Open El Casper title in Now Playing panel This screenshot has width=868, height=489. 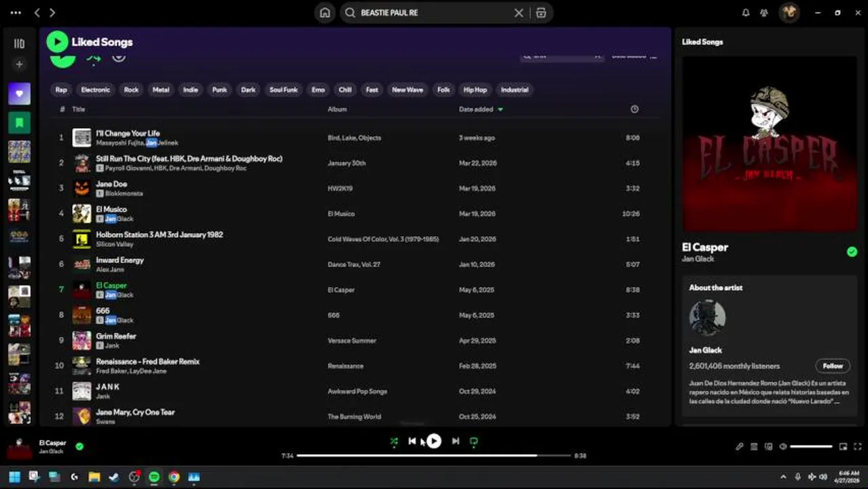[x=705, y=248]
